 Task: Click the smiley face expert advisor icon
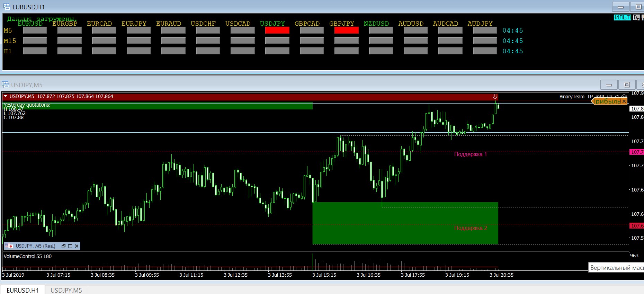[x=624, y=97]
